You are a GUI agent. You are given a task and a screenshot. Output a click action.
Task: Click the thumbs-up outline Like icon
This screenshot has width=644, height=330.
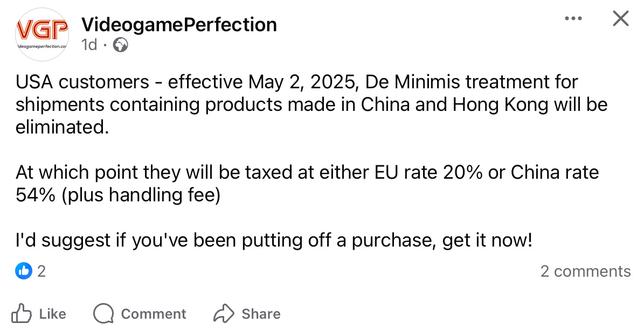click(x=22, y=313)
